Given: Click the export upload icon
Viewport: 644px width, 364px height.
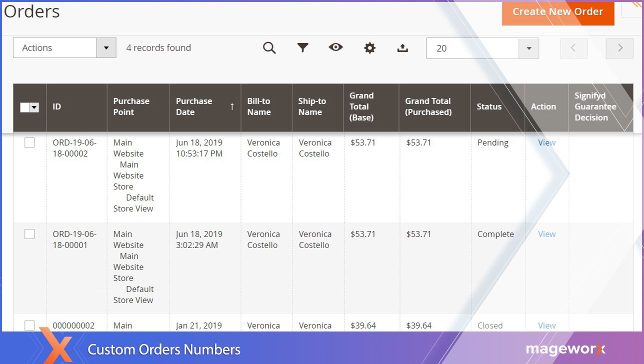Looking at the screenshot, I should [x=402, y=48].
